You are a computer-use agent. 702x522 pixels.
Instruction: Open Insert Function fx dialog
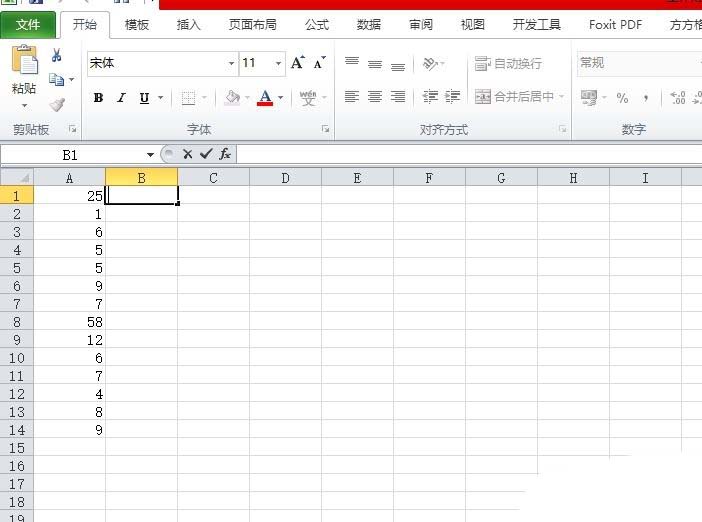pos(225,154)
